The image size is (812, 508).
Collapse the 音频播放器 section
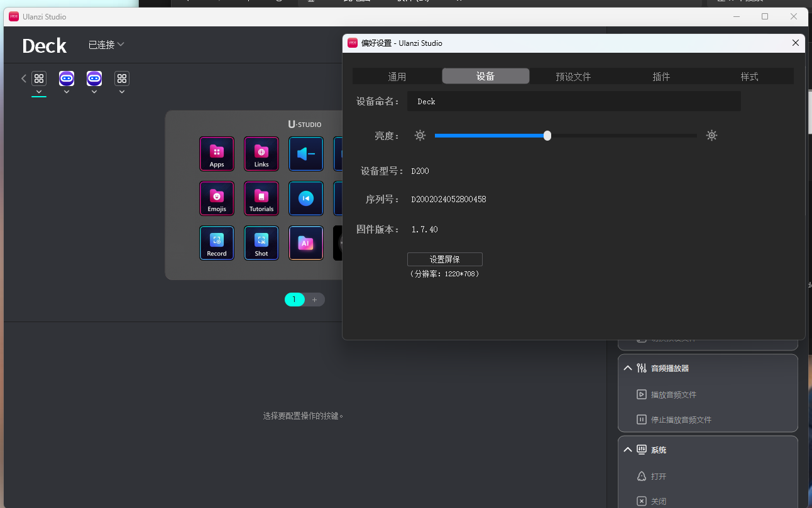click(628, 368)
